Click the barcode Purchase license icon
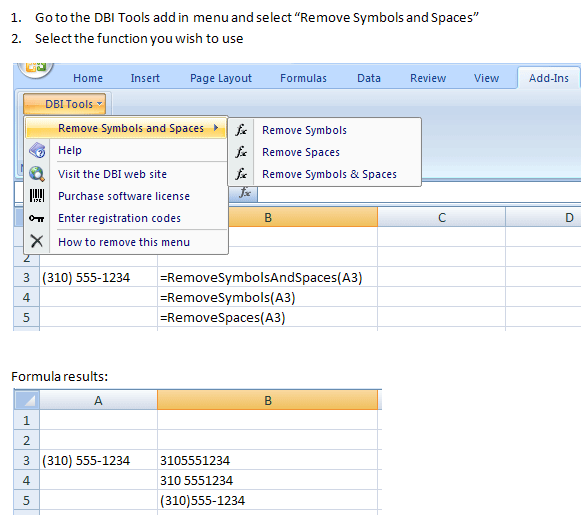Image resolution: width=588 pixels, height=524 pixels. coord(37,196)
